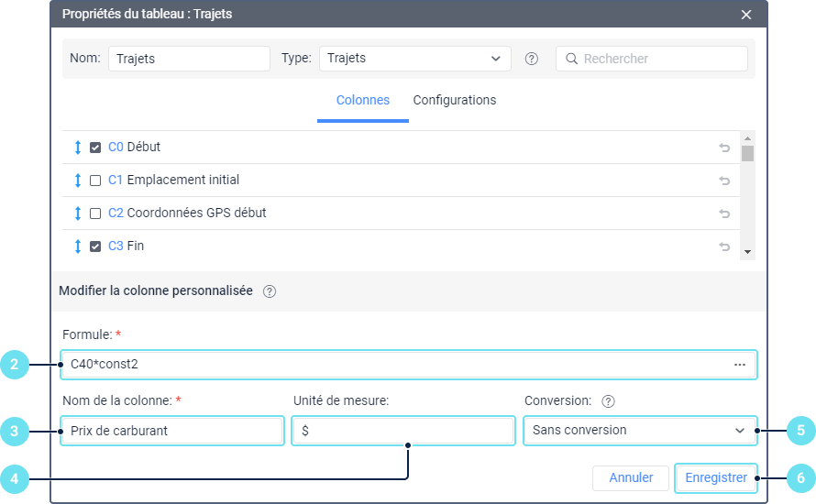The image size is (816, 504).
Task: Expand the Conversion dropdown (Sans conversion)
Action: (639, 431)
